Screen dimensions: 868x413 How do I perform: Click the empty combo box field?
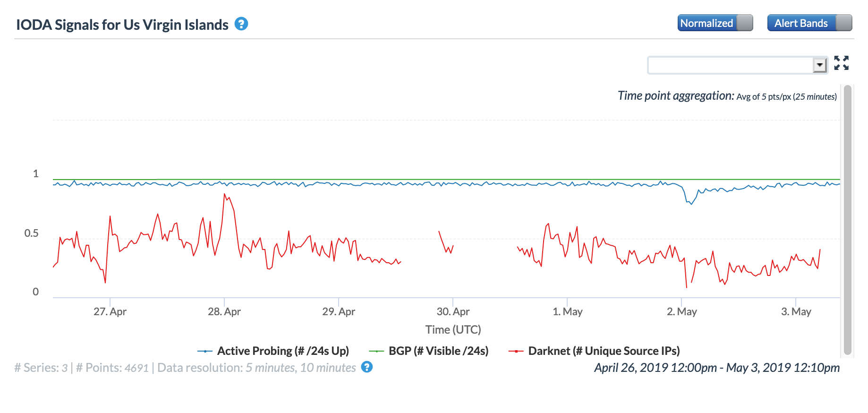click(x=730, y=65)
